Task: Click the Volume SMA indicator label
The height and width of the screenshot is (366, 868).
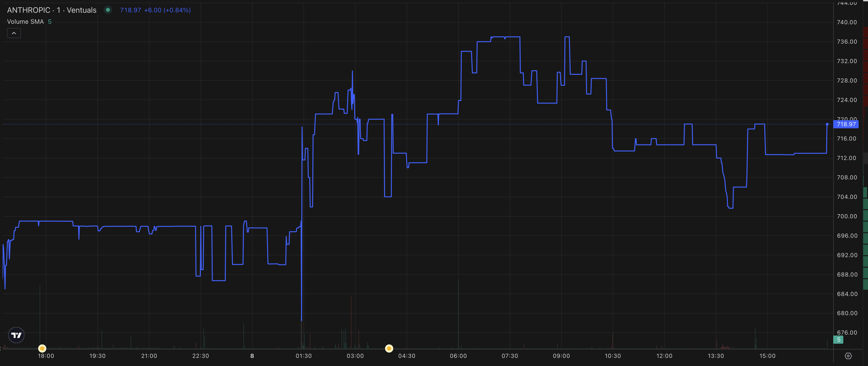Action: pos(25,22)
